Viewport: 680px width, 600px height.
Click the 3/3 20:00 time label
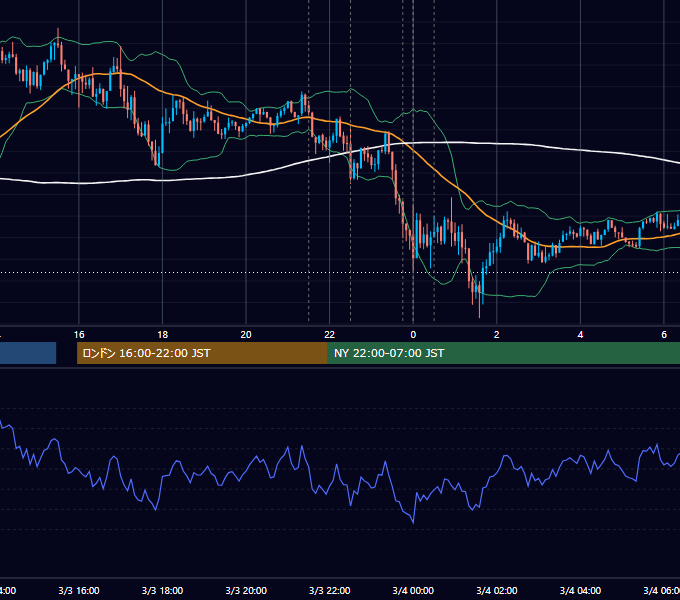[x=246, y=590]
